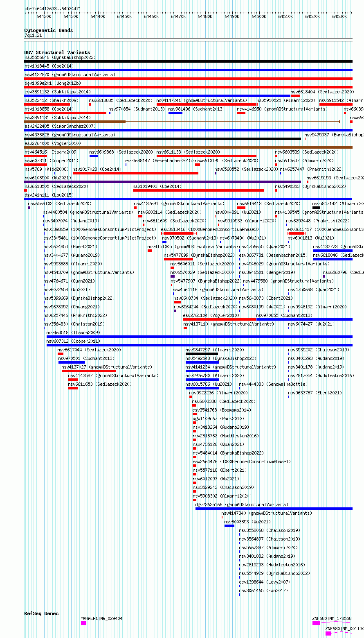Click the nsv6618885 (Sedlazeck2020) label
Viewport: 364px width, 638px height.
coord(121,100)
